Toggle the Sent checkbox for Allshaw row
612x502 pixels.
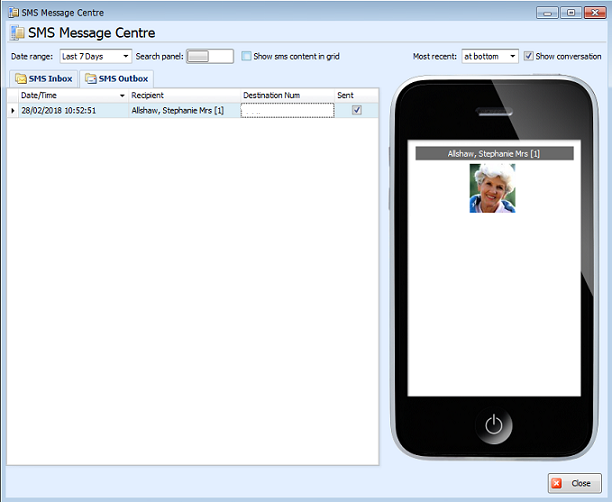coord(356,110)
